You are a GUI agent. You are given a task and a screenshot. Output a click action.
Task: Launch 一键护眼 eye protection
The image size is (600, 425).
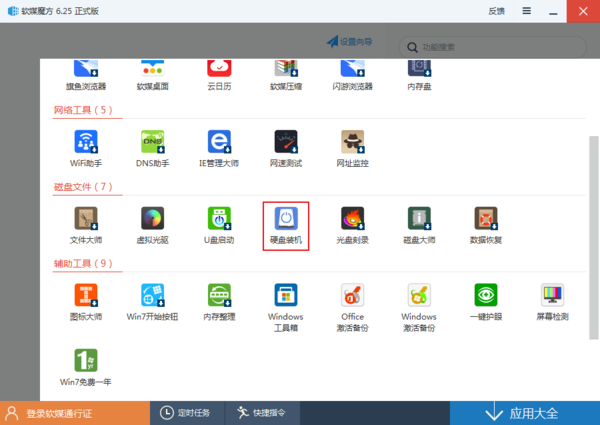(485, 303)
